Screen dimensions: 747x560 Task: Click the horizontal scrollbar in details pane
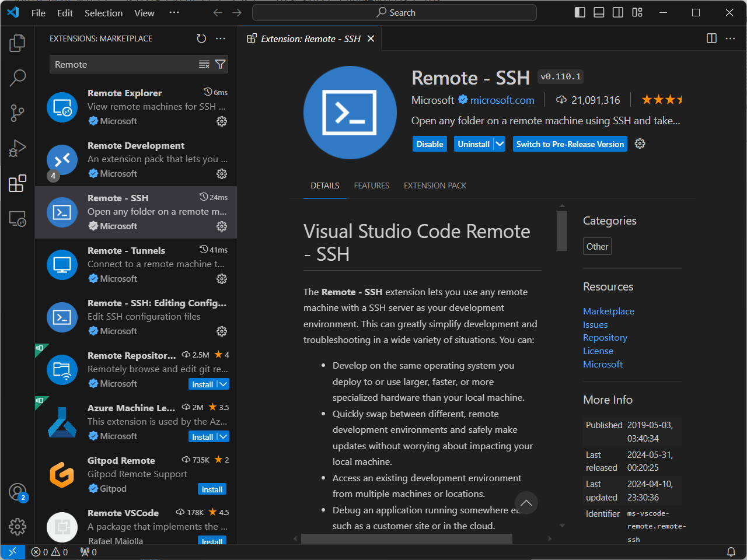407,539
